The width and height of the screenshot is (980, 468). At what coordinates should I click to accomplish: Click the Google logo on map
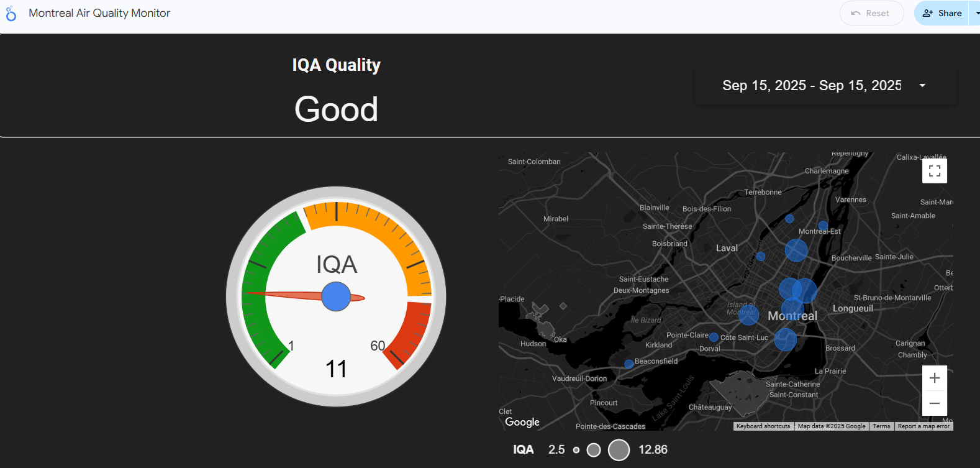click(x=522, y=422)
